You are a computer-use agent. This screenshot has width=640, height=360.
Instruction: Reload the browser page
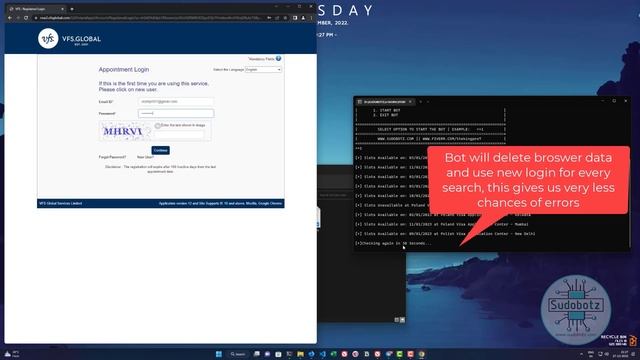(x=26, y=18)
